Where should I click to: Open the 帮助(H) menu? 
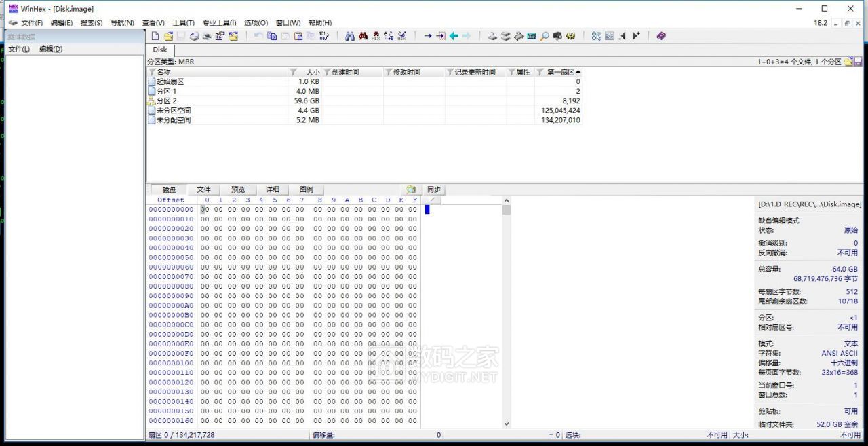tap(320, 23)
